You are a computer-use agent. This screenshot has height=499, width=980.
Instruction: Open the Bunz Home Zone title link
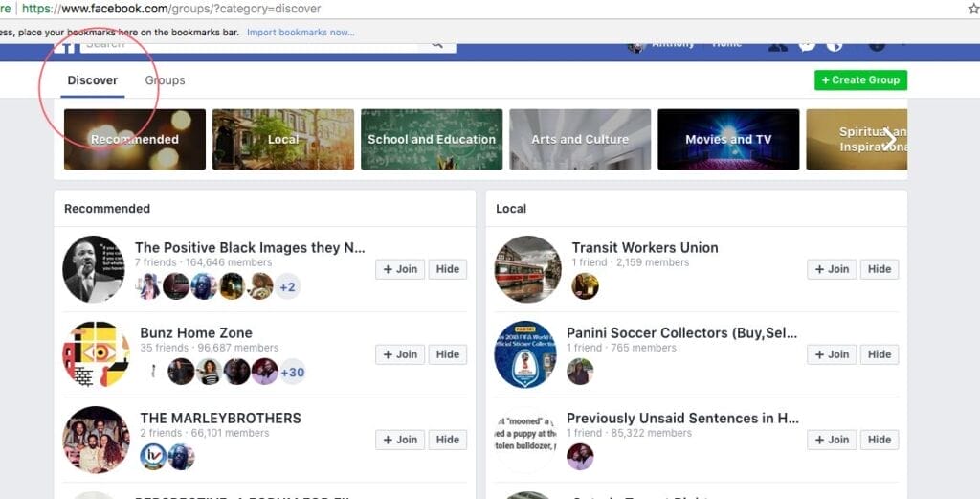196,332
